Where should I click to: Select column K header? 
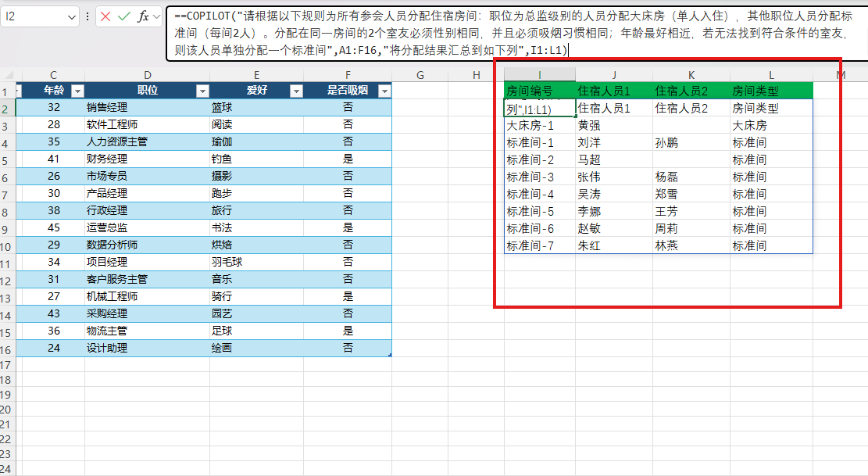tap(691, 75)
